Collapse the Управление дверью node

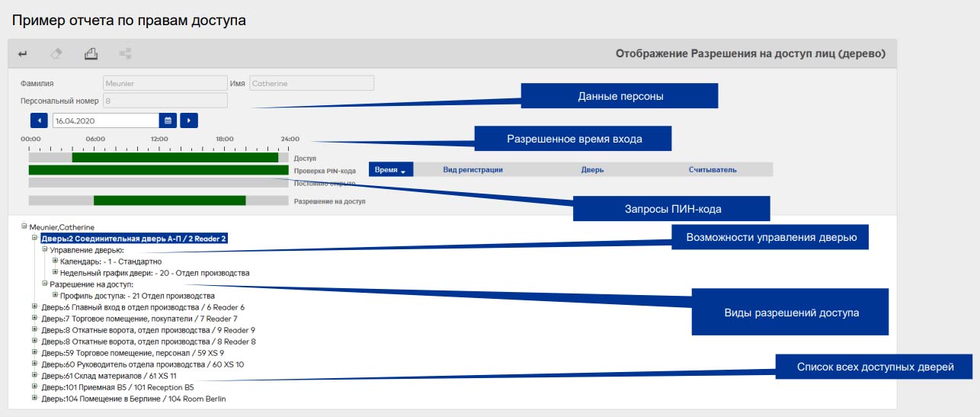[x=45, y=249]
